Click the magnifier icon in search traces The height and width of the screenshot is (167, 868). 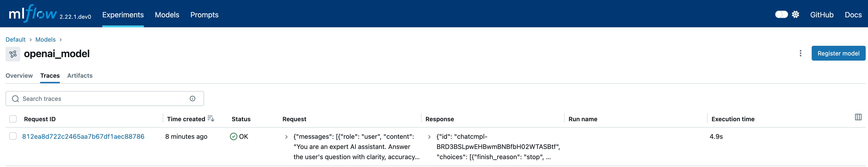click(x=15, y=99)
